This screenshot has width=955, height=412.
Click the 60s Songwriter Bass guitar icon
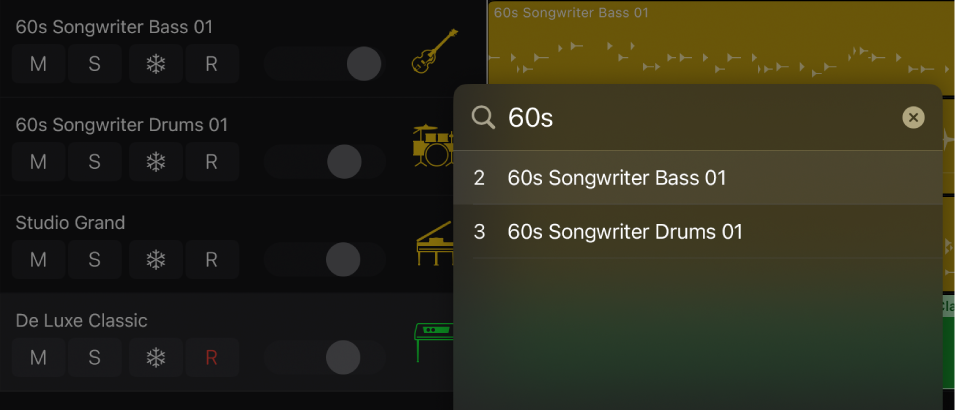435,52
